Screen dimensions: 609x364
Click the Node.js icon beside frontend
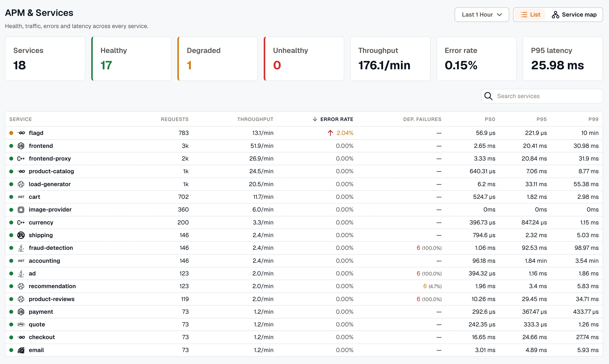coord(21,146)
